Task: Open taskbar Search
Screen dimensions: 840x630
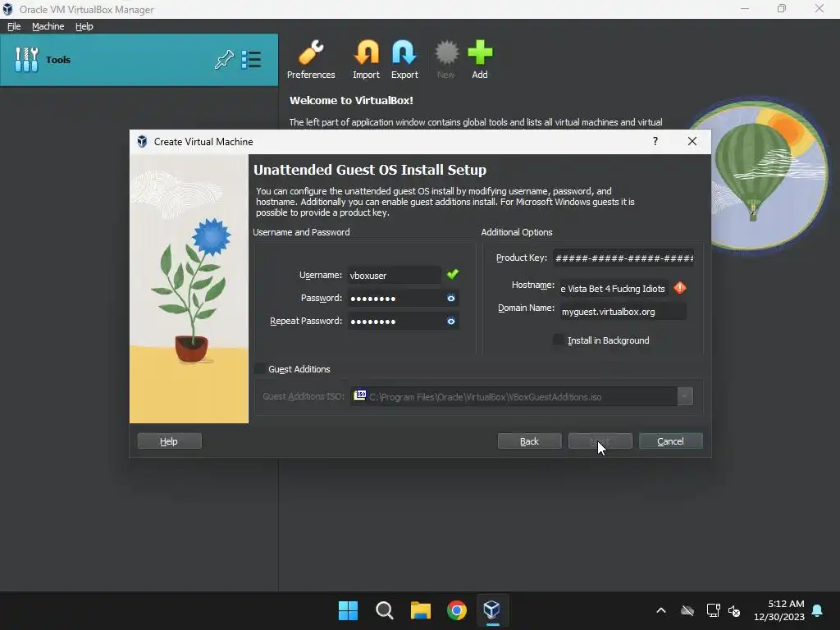Action: point(384,610)
